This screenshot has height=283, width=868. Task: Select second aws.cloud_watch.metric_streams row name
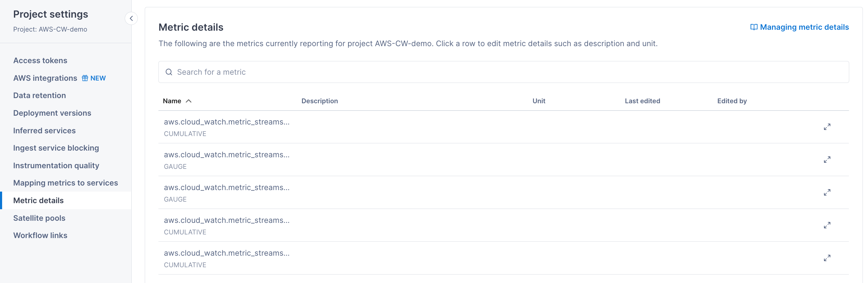click(x=226, y=155)
